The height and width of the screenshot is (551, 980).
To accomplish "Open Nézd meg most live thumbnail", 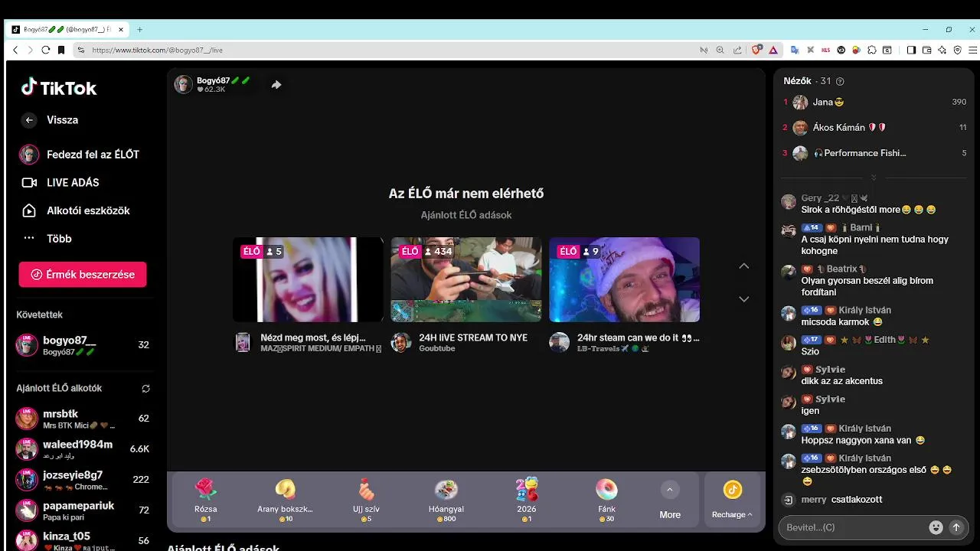I will tap(308, 280).
